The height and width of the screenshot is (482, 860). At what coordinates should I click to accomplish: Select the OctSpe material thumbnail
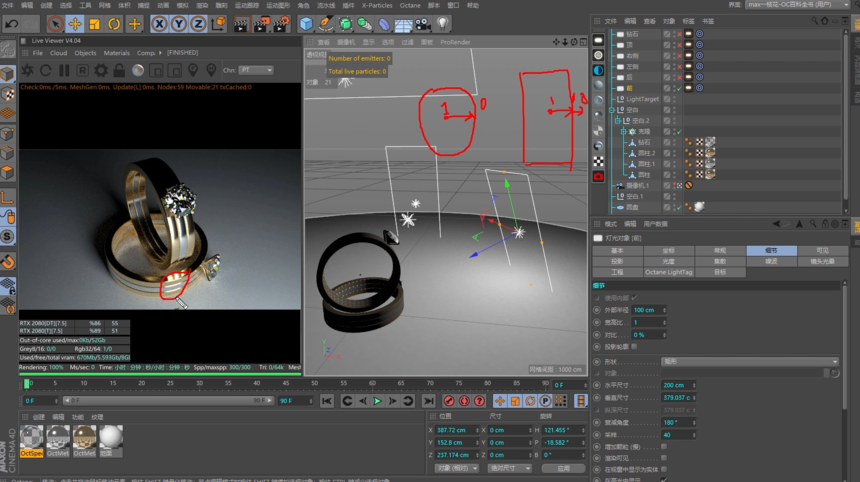pyautogui.click(x=31, y=441)
